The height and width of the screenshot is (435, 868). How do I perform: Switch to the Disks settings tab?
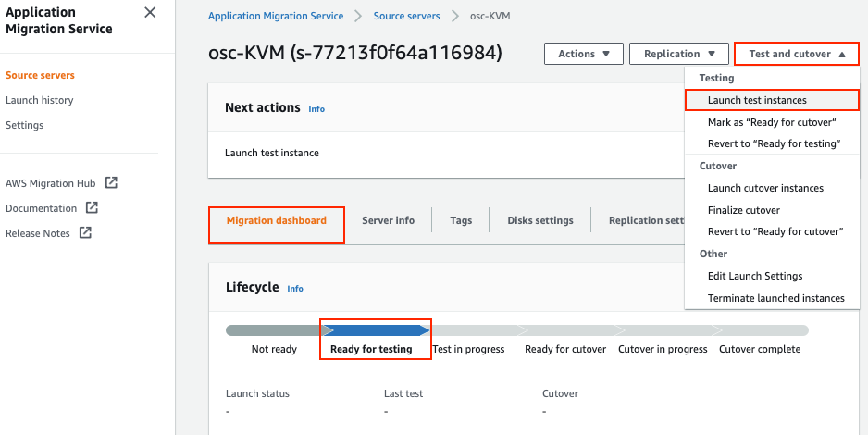coord(540,220)
